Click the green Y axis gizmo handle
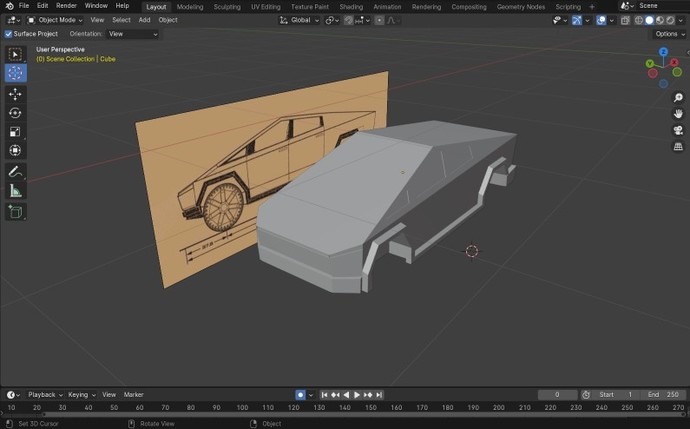Screen dimensions: 690x429 pos(650,64)
